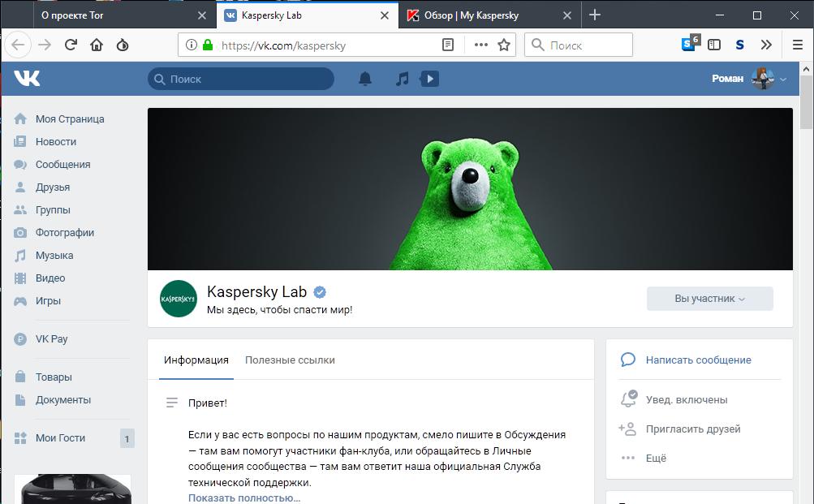Screen dimensions: 814x504
Task: Click browser back arrow button
Action: (x=18, y=45)
